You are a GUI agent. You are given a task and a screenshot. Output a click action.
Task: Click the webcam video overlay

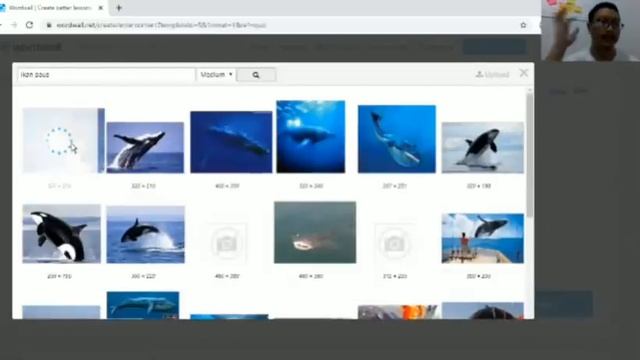tap(590, 31)
